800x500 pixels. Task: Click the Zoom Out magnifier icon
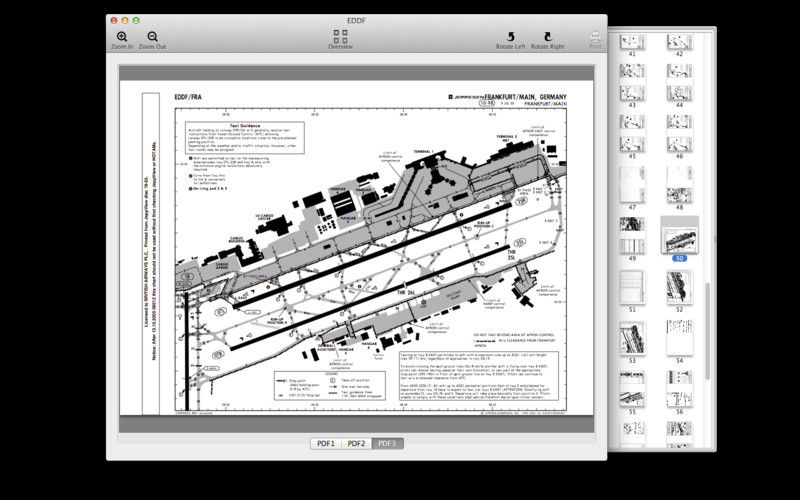point(152,37)
